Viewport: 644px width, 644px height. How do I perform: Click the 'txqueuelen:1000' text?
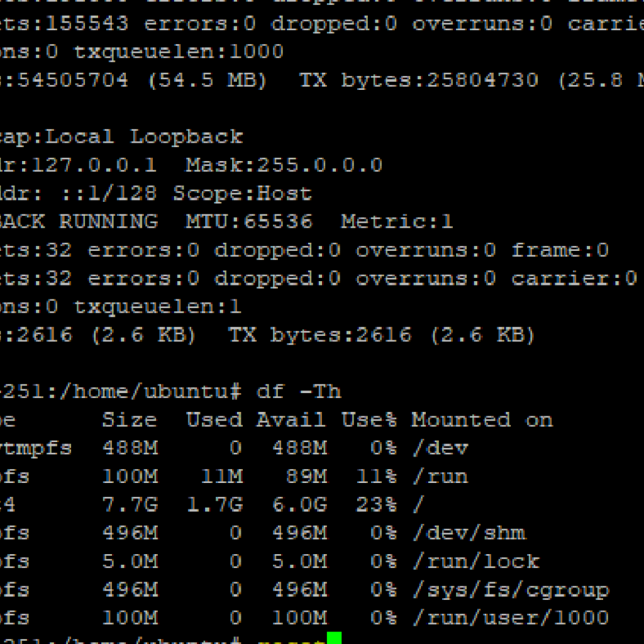tap(179, 53)
